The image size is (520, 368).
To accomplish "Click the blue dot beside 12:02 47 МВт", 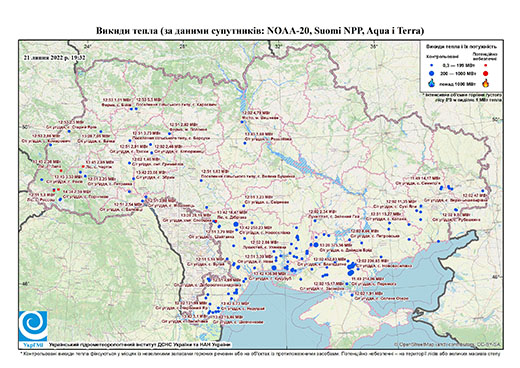I will coord(483,191).
